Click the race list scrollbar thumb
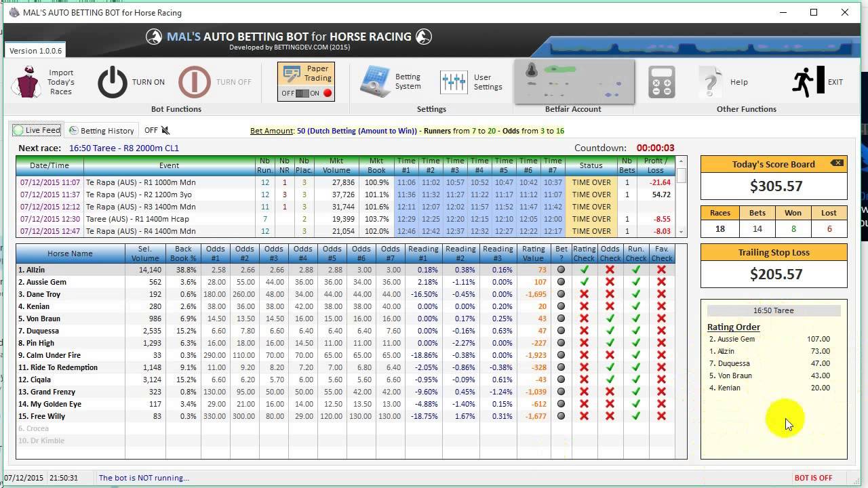 point(682,175)
